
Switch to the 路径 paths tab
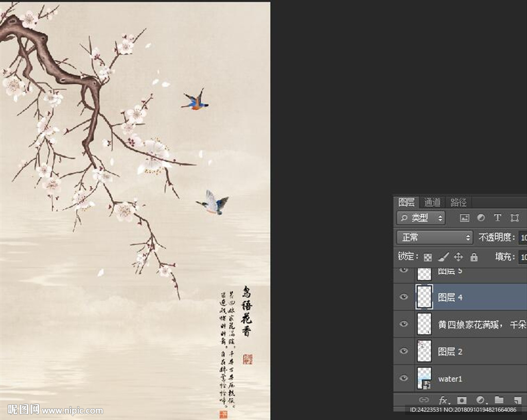point(458,203)
